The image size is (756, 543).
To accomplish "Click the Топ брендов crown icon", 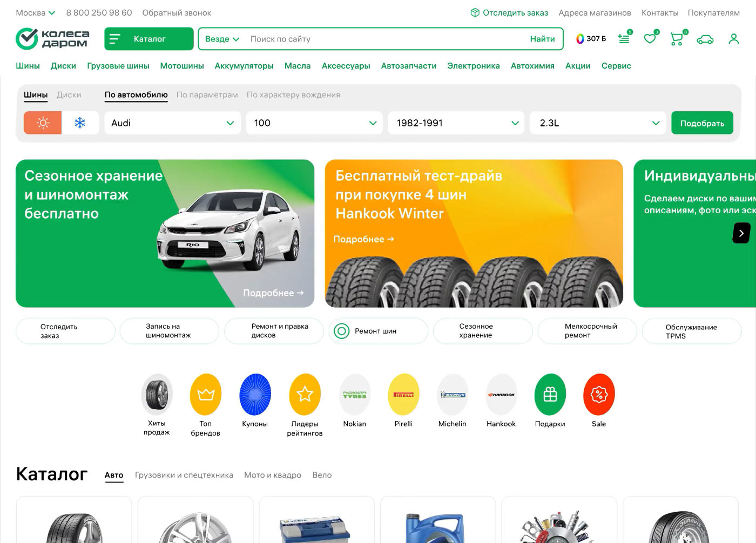I will (206, 395).
